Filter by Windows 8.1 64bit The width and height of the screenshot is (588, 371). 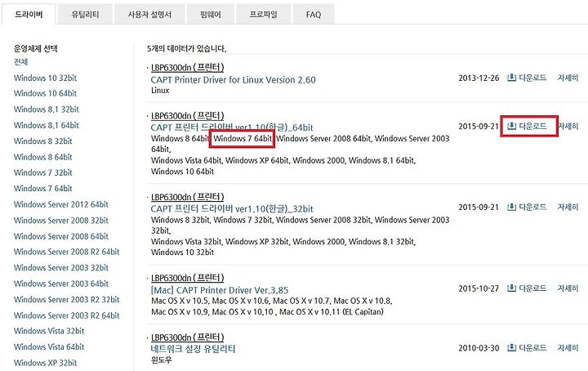click(46, 125)
